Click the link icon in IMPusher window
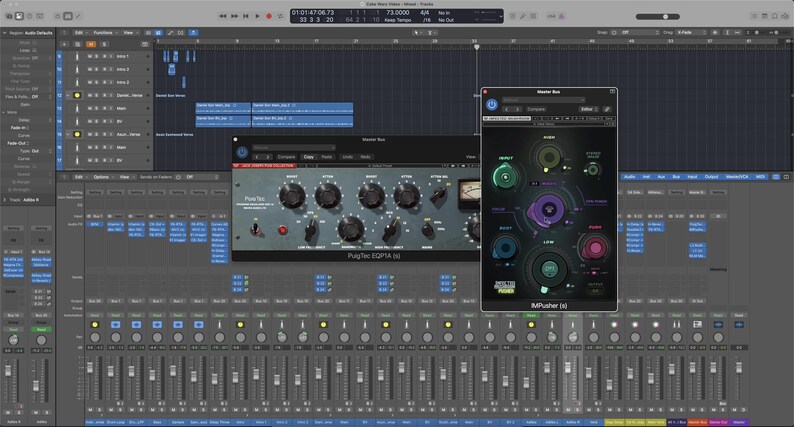The width and height of the screenshot is (794, 427). point(607,109)
